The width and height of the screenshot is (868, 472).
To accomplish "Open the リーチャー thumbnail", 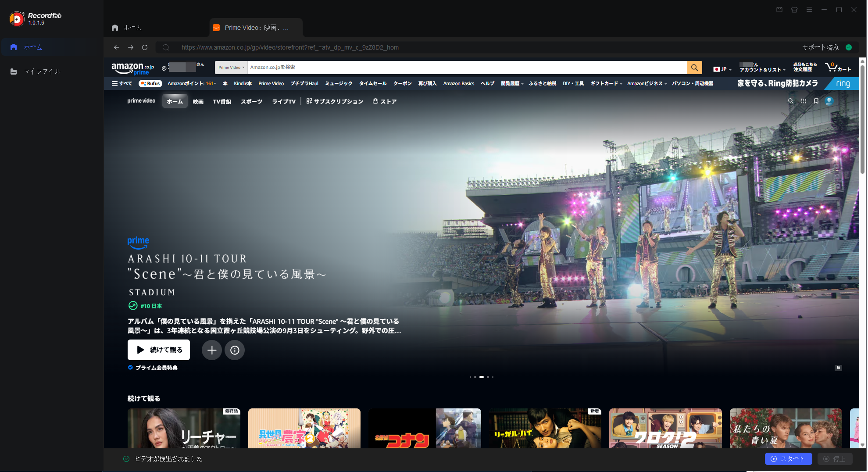I will point(184,428).
